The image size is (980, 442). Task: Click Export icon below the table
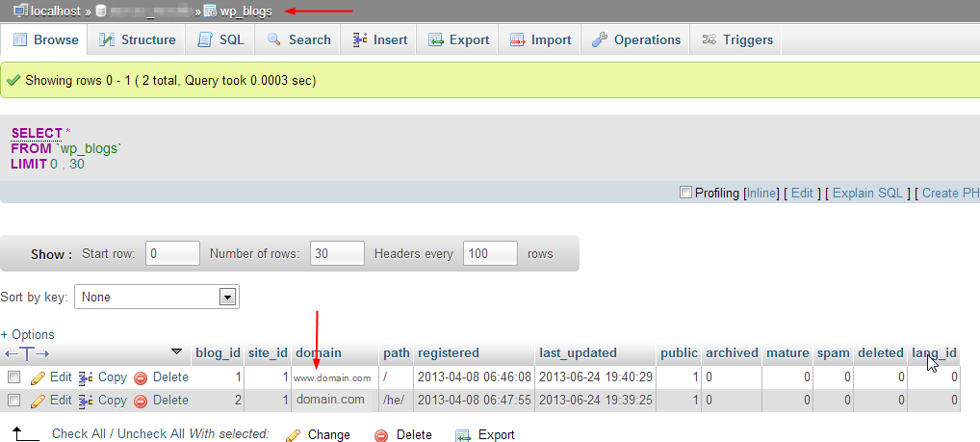463,434
